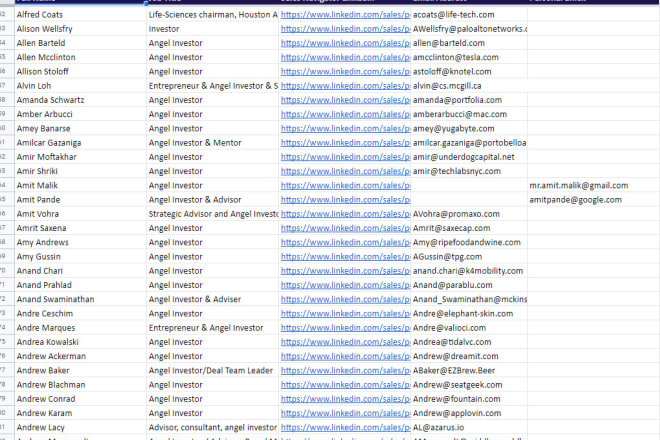Click Alison Wellsfry's Investor title cell
This screenshot has width=660, height=440.
click(212, 29)
